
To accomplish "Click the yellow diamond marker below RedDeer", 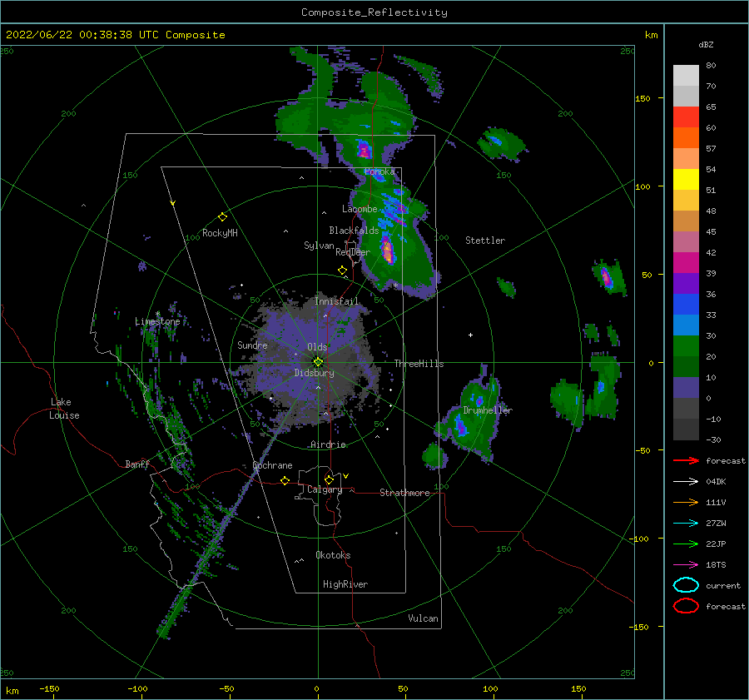I will (342, 271).
